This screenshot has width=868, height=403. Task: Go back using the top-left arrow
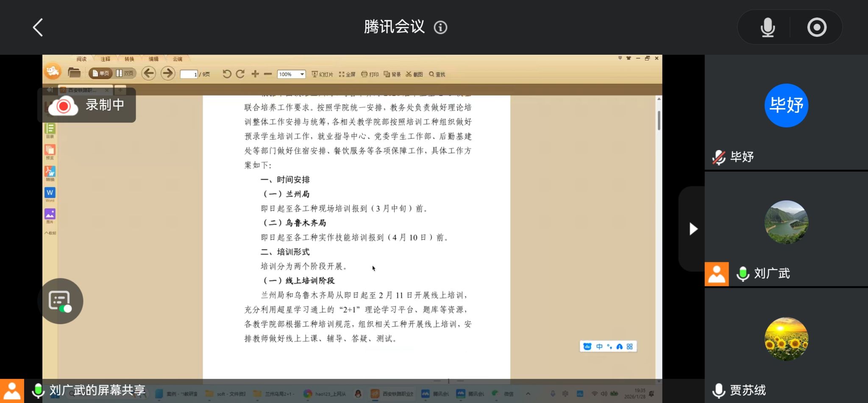[38, 28]
